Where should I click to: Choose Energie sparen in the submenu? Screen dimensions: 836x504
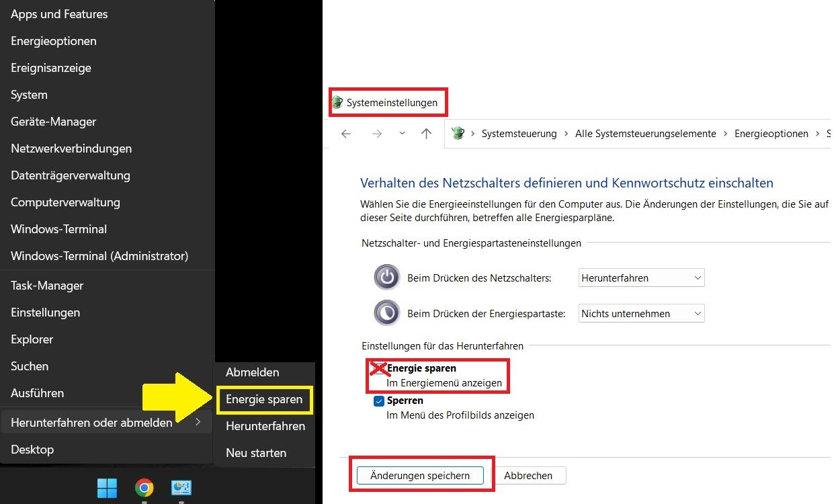(264, 399)
